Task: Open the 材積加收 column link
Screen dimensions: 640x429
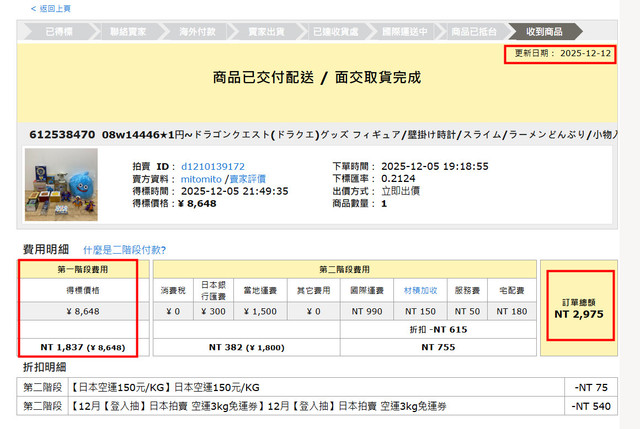Action: (x=420, y=291)
